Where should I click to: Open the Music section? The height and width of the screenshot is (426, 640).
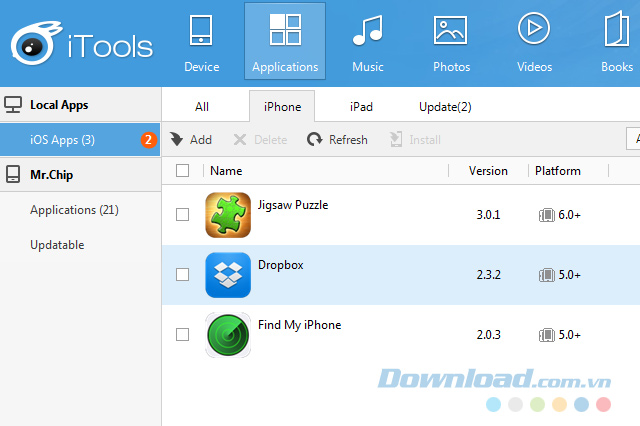coord(367,42)
